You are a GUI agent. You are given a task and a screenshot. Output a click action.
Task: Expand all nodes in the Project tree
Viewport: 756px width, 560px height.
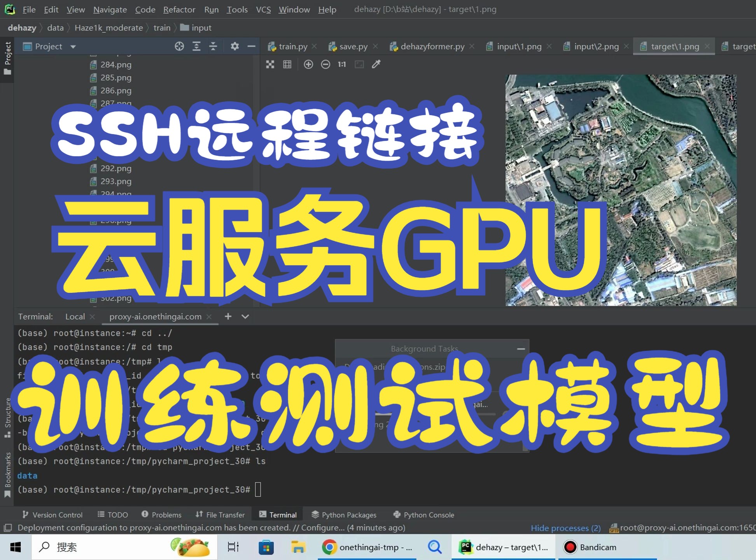[196, 46]
